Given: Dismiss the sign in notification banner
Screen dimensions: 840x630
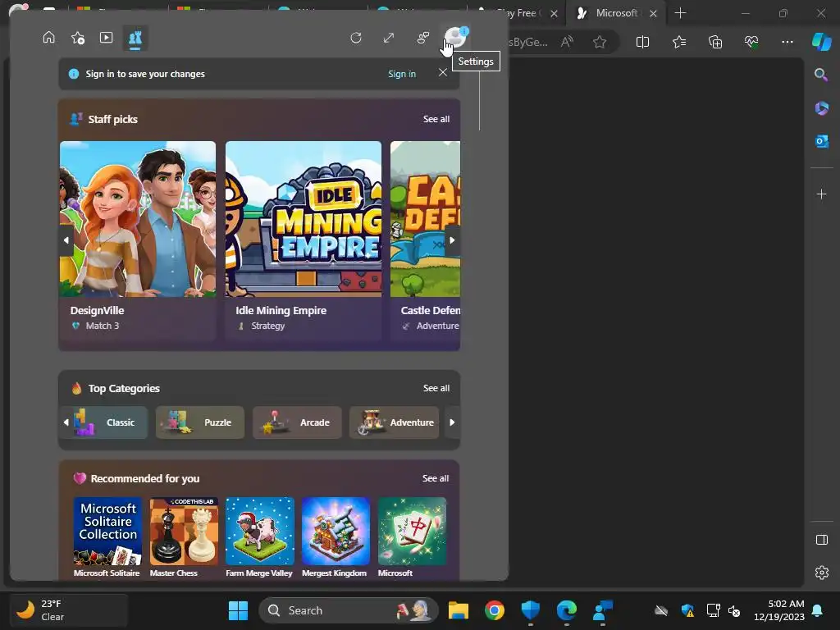Looking at the screenshot, I should coord(442,72).
